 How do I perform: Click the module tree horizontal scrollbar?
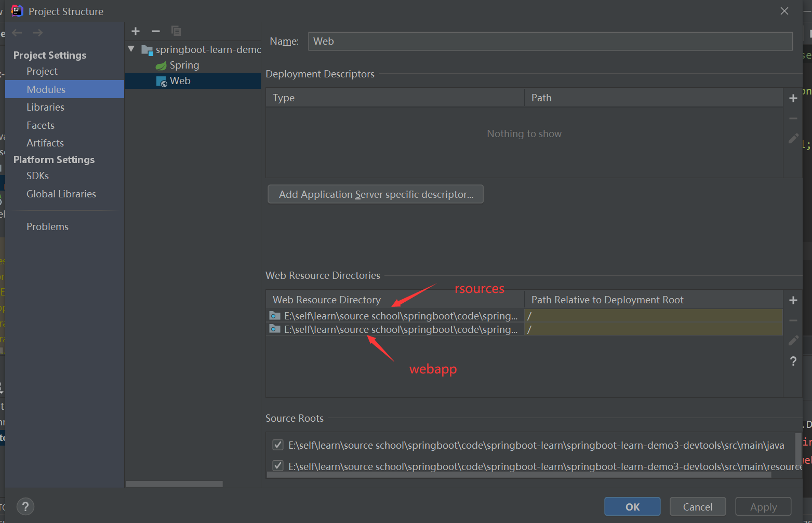[175, 484]
